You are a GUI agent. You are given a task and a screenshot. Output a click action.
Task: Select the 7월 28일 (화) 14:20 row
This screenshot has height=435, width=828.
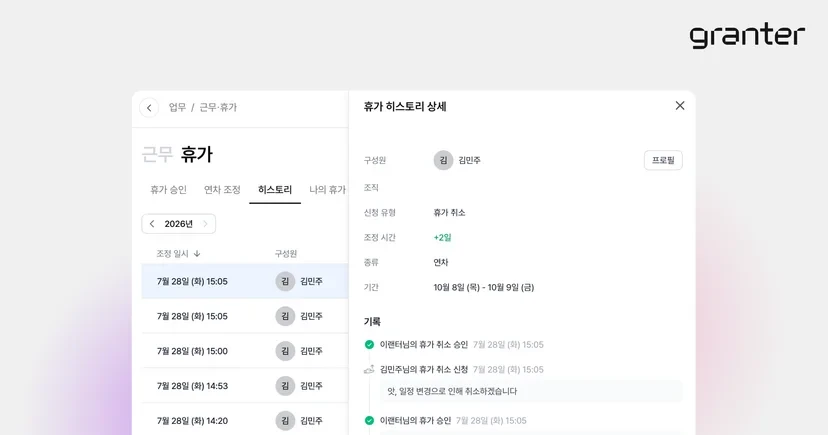click(x=245, y=421)
